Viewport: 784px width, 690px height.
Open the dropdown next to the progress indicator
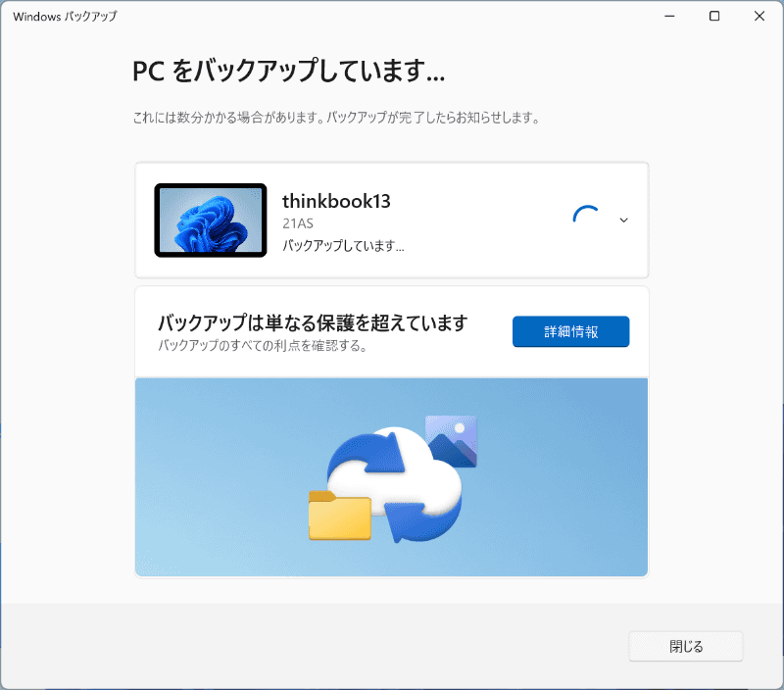coord(624,220)
